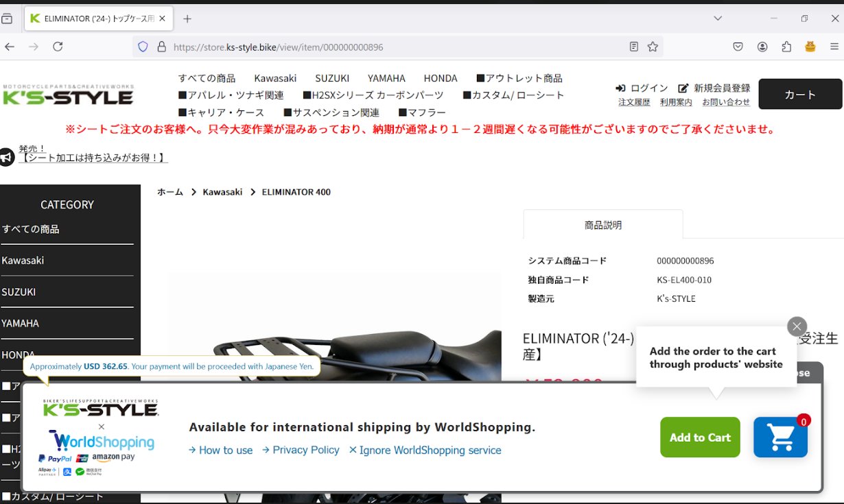Switch to the 商品説明 tab

click(603, 224)
